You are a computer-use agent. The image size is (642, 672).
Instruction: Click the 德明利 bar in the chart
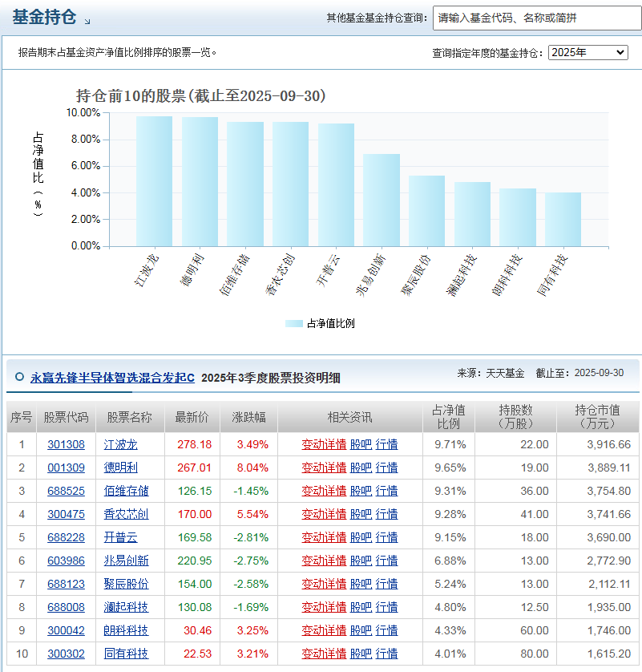pyautogui.click(x=200, y=182)
